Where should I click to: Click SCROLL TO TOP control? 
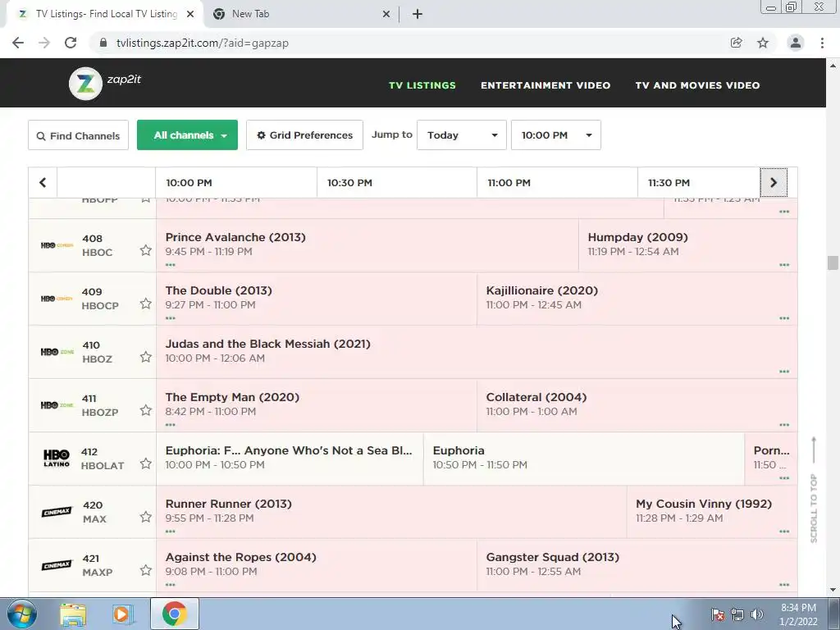(814, 490)
